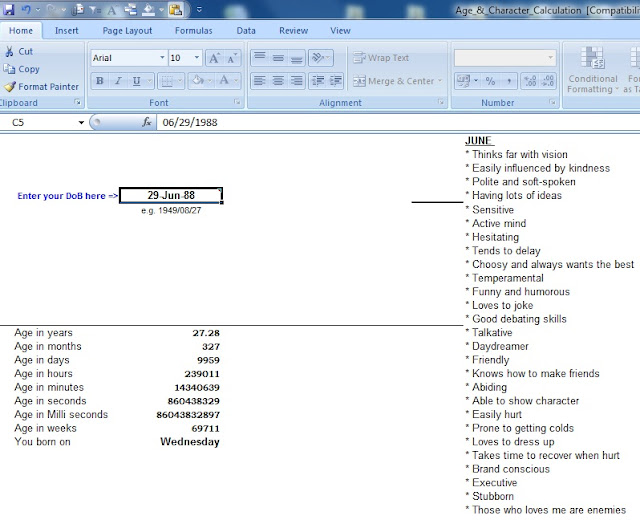The image size is (640, 520).
Task: Toggle Wrap Text option
Action: click(x=381, y=58)
